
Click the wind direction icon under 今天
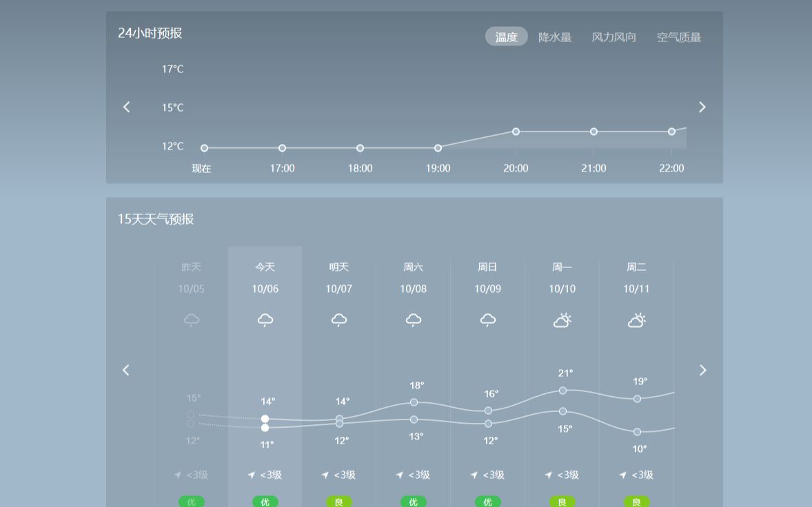251,475
